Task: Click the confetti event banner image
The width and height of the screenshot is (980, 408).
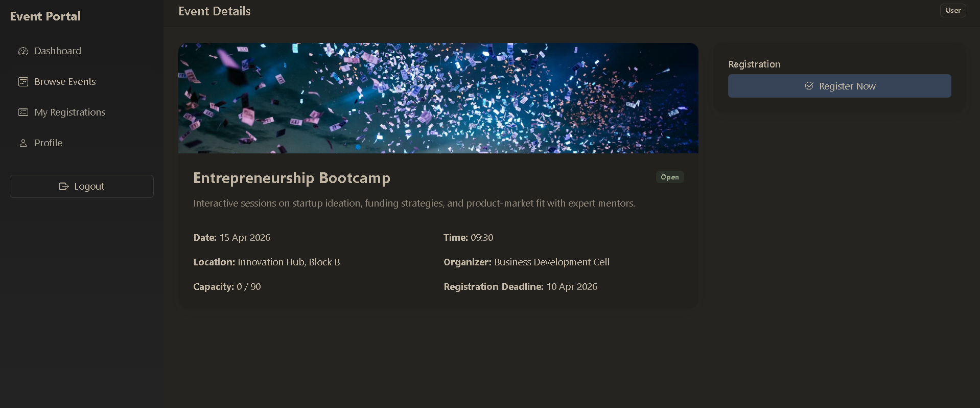Action: tap(438, 98)
